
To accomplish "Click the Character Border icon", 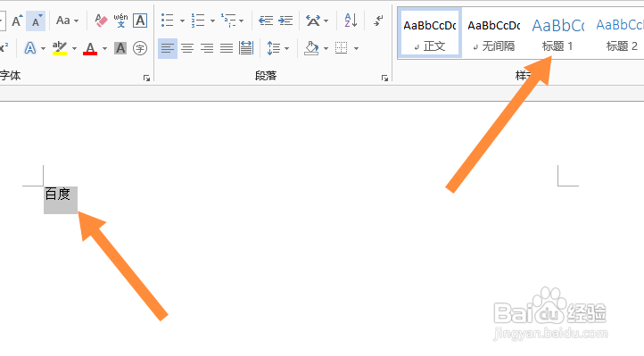I will 140,21.
